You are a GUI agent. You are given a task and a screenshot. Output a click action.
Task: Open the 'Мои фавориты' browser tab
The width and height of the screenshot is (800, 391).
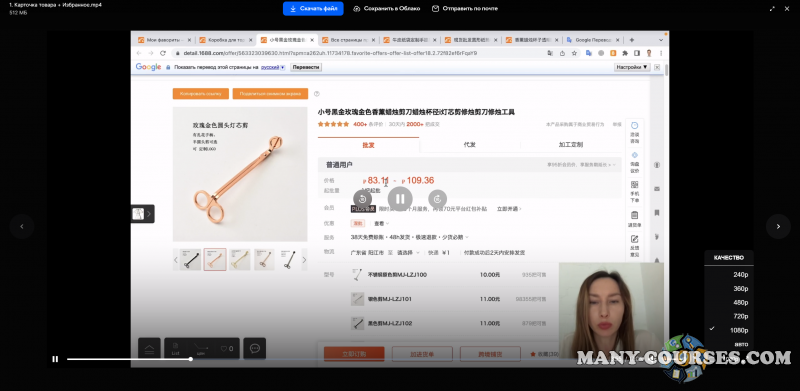pyautogui.click(x=164, y=40)
